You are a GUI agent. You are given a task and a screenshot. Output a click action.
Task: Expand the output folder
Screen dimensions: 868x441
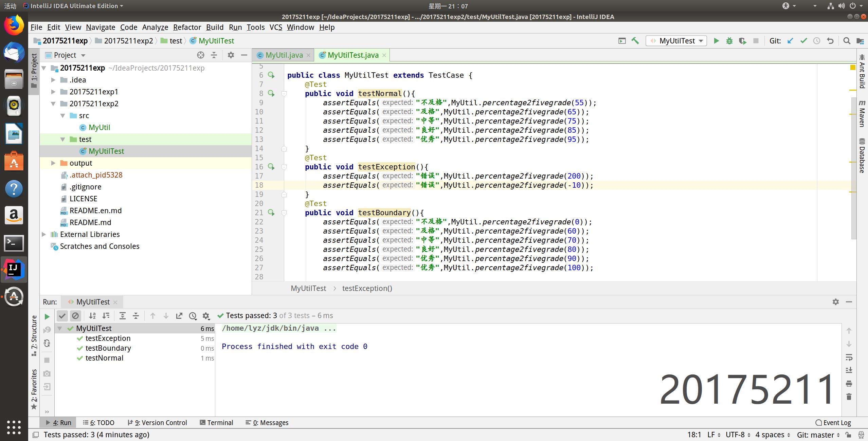pyautogui.click(x=53, y=163)
